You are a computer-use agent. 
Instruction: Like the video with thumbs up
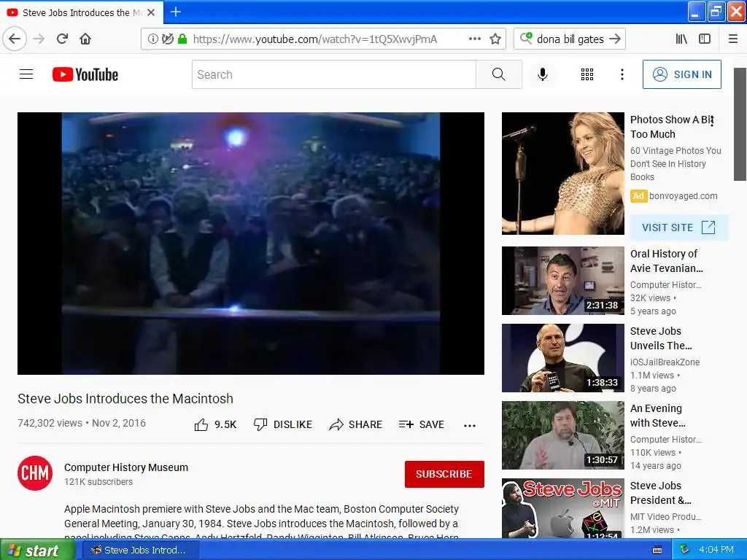(215, 424)
